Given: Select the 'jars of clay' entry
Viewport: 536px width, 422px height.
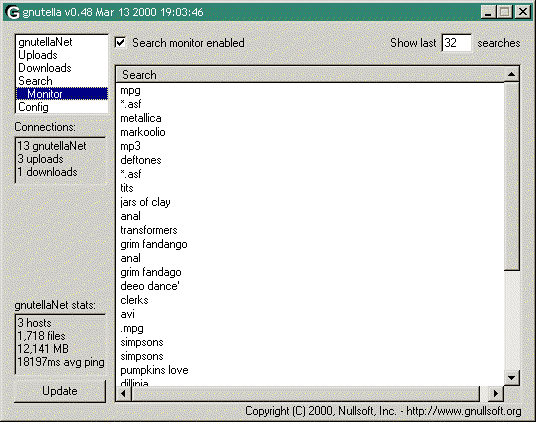Looking at the screenshot, I should (145, 202).
